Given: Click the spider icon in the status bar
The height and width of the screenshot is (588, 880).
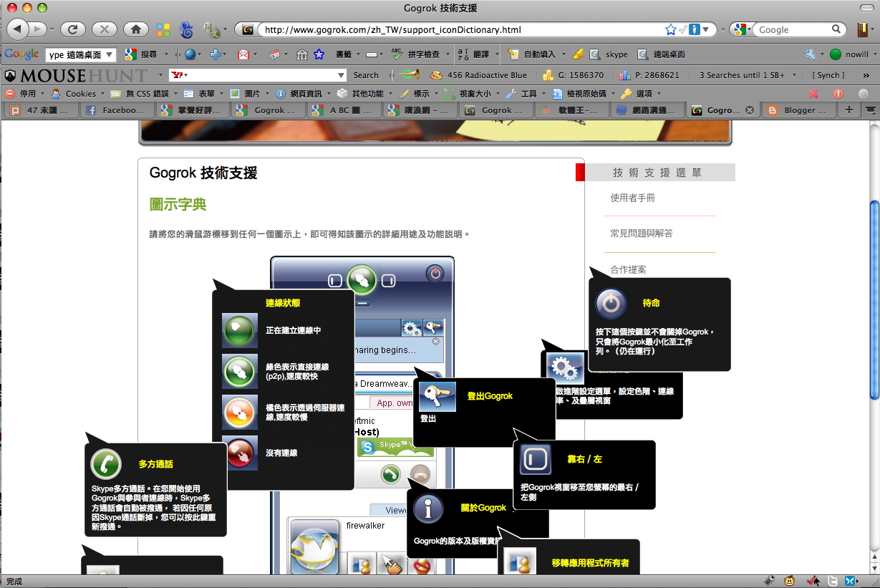Looking at the screenshot, I should click(768, 581).
